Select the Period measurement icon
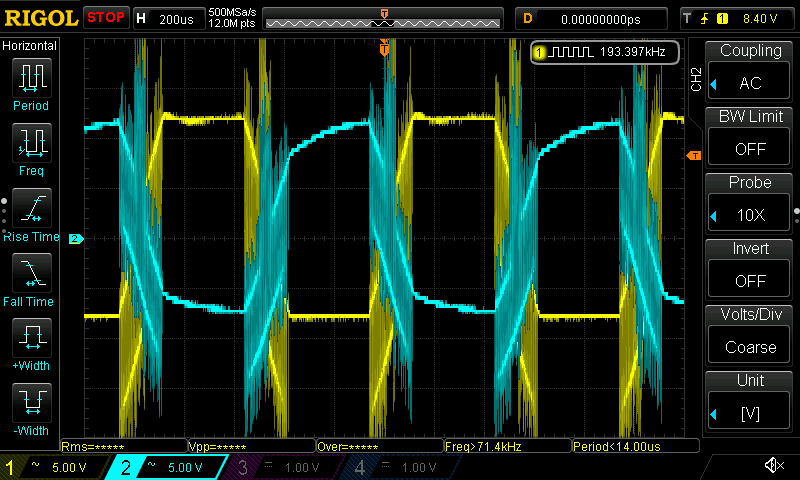The width and height of the screenshot is (800, 480). 30,82
